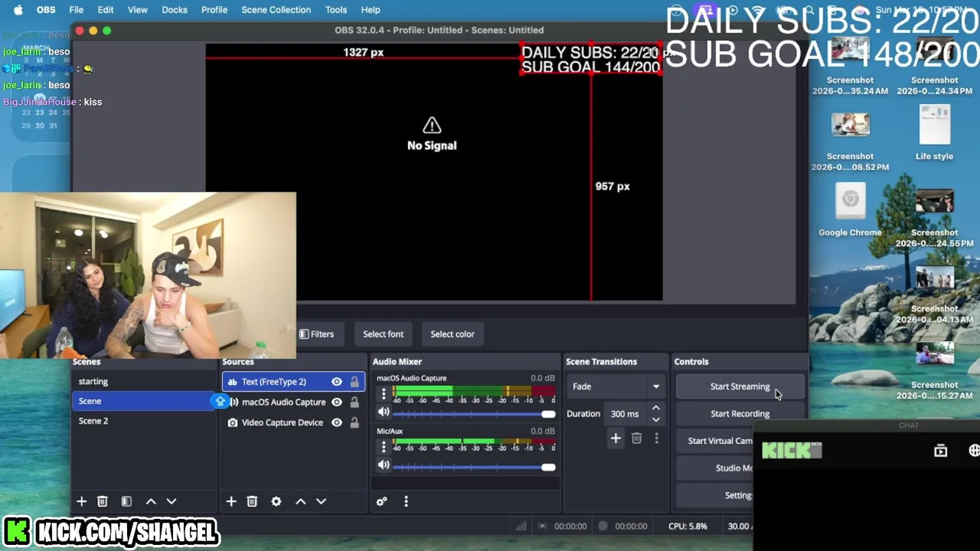Screen dimensions: 980x551
Task: Decrease transition duration with down arrow
Action: tap(655, 419)
